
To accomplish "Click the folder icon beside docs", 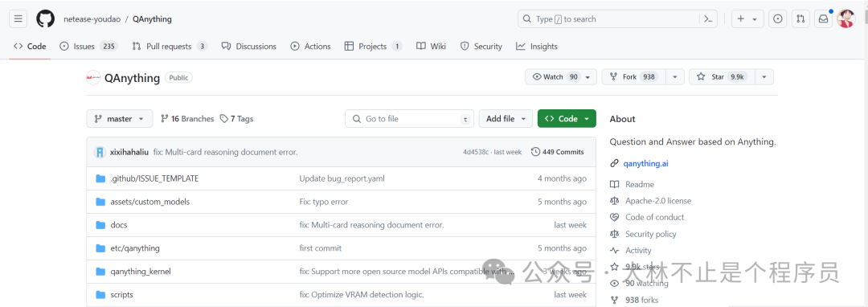I will pyautogui.click(x=100, y=225).
